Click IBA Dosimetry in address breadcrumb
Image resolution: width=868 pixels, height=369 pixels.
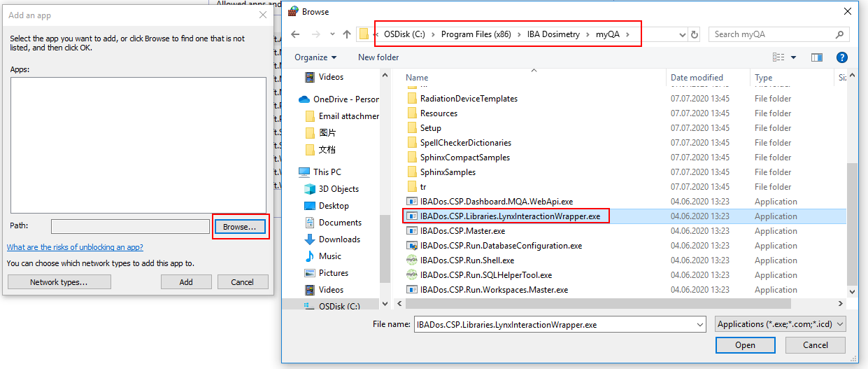pyautogui.click(x=553, y=34)
